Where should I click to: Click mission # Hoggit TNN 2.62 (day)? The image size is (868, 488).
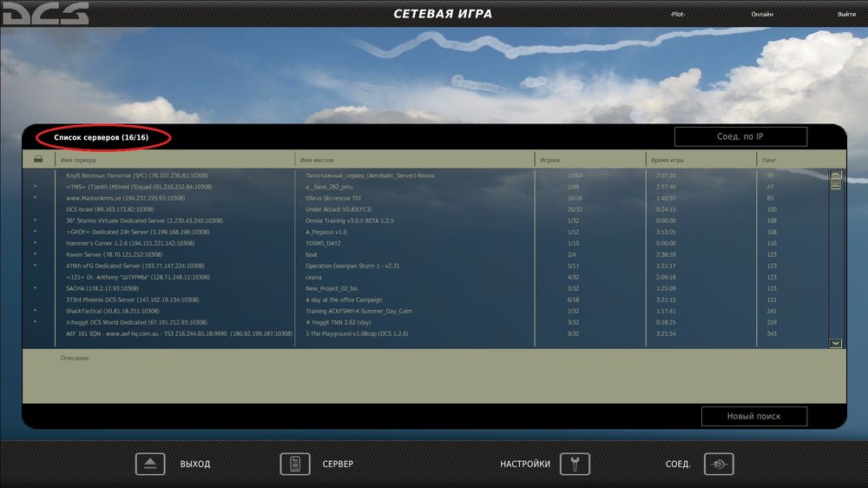coord(339,322)
